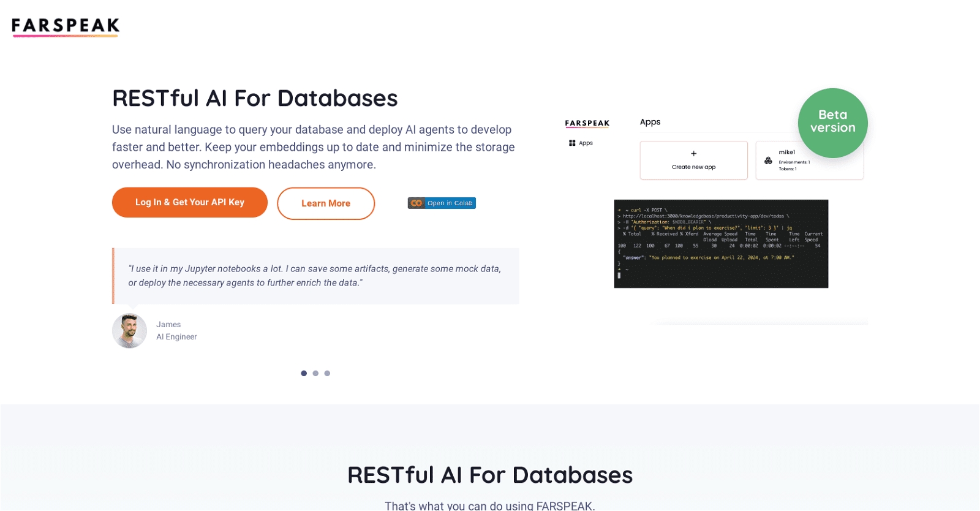Select the Apps heading in dashboard preview
Viewport: 980px width, 511px height.
tap(650, 122)
